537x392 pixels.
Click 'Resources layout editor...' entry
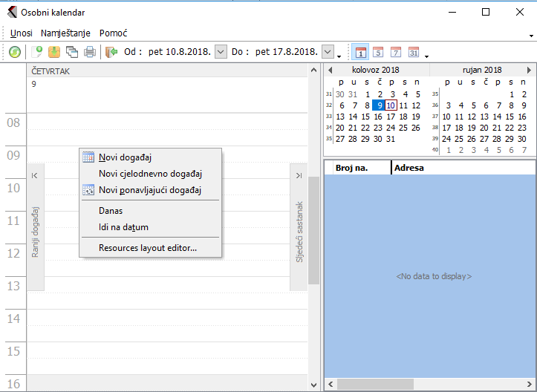(x=148, y=247)
